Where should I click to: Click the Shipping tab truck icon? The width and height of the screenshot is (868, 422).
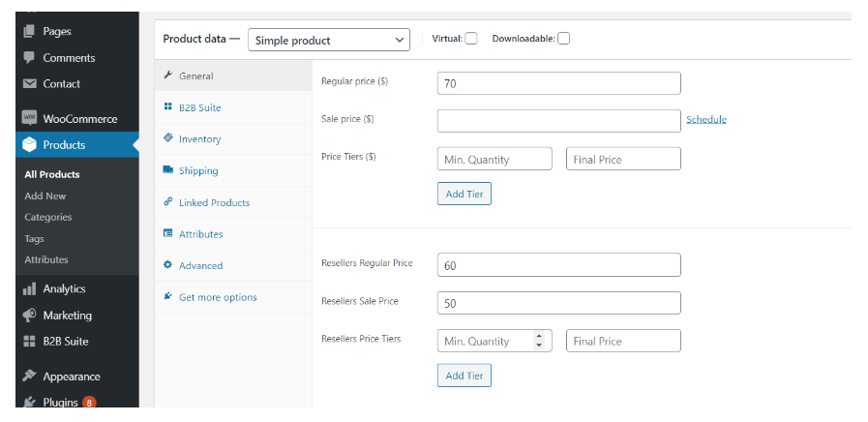point(167,169)
